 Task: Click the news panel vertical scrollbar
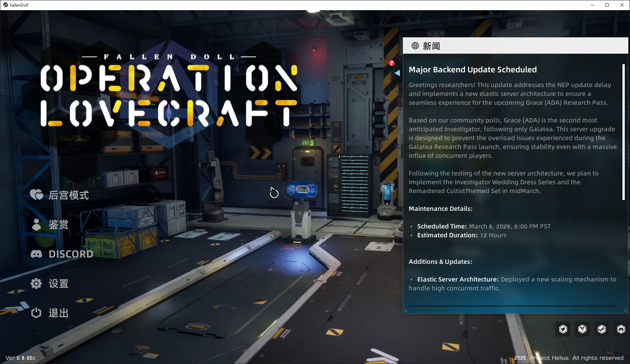[x=623, y=132]
